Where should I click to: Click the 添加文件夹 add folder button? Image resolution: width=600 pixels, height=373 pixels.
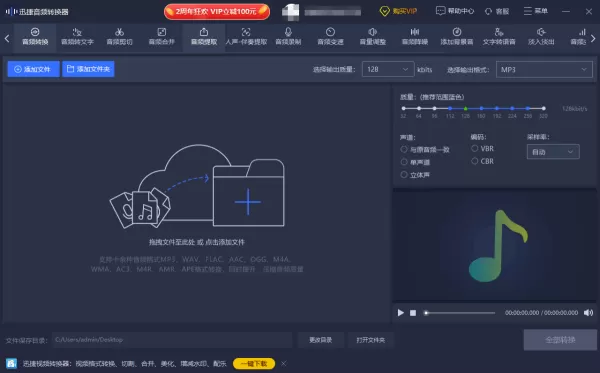pyautogui.click(x=88, y=69)
